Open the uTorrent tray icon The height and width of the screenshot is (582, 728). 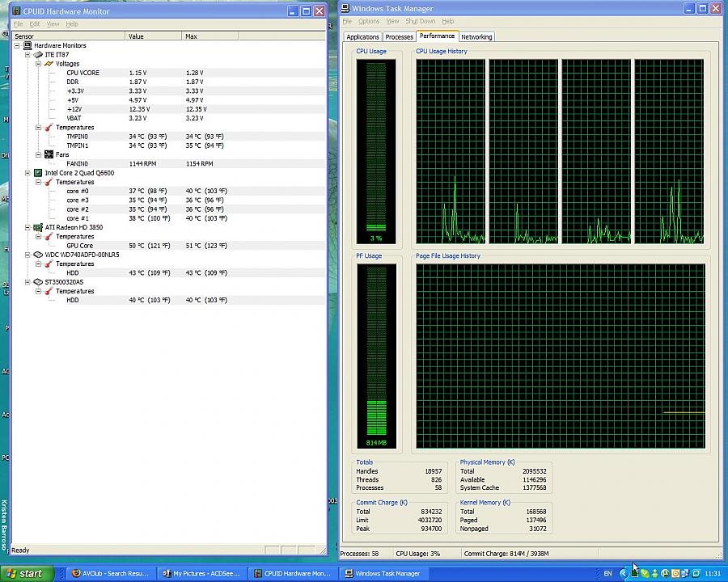coord(666,573)
